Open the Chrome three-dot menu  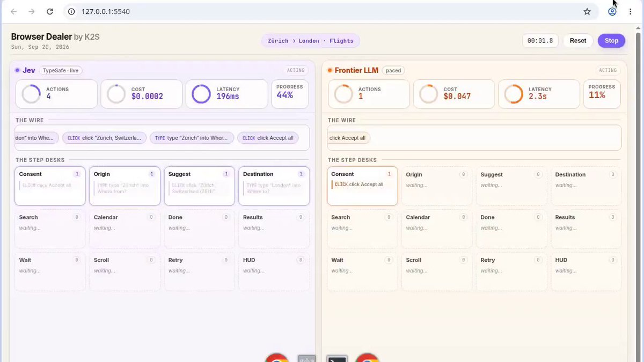[630, 11]
